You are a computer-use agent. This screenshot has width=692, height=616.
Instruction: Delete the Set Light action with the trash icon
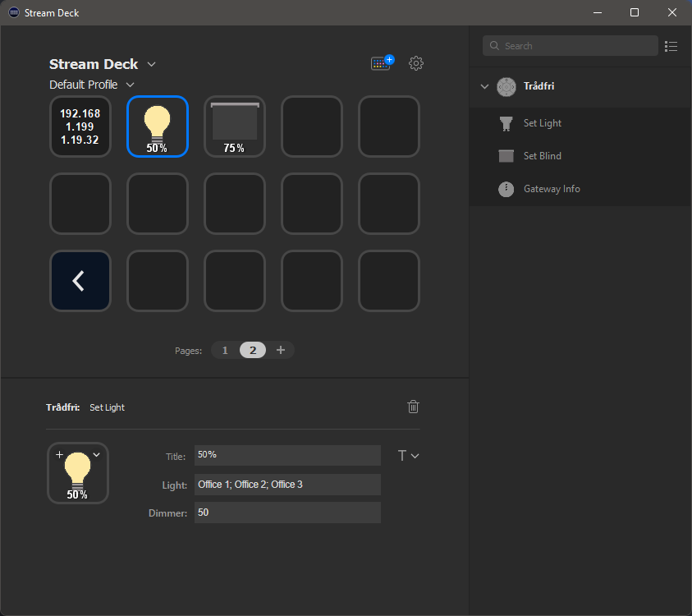pos(413,407)
